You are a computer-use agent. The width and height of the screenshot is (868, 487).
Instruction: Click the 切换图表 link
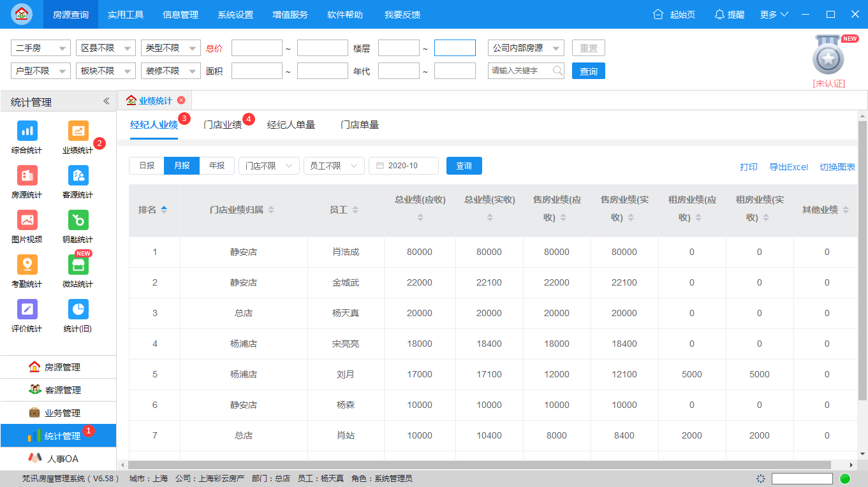tap(837, 167)
